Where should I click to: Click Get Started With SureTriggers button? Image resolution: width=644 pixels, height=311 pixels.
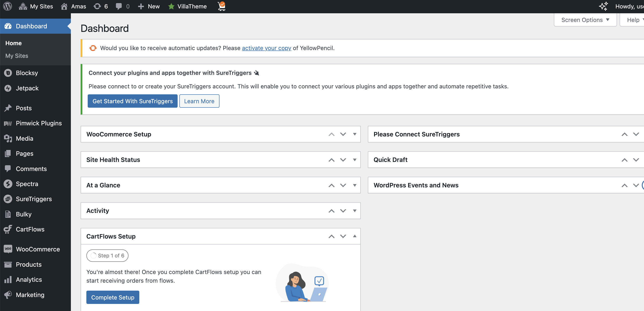click(x=132, y=101)
